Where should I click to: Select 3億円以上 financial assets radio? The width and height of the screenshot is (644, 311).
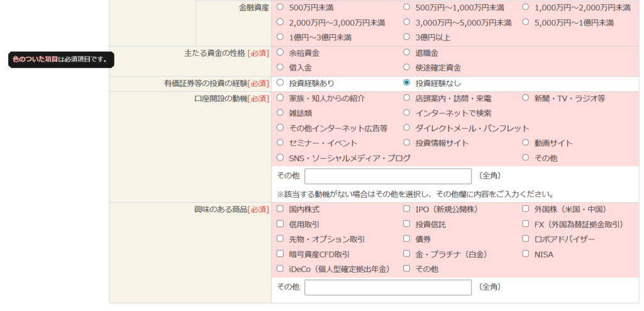coord(406,37)
